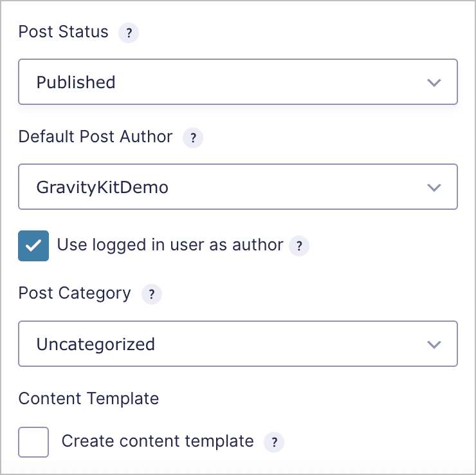Open the Post Status select showing Published
476x475 pixels.
[238, 82]
